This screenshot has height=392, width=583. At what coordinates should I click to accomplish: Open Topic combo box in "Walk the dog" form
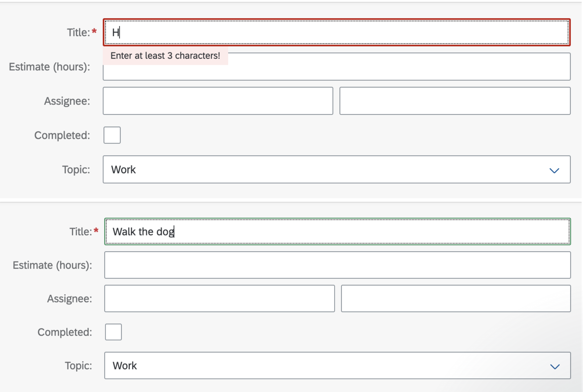click(325, 365)
